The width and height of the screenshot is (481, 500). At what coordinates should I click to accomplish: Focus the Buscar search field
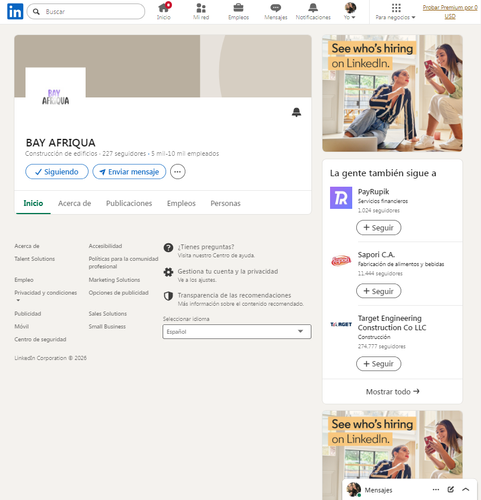86,11
